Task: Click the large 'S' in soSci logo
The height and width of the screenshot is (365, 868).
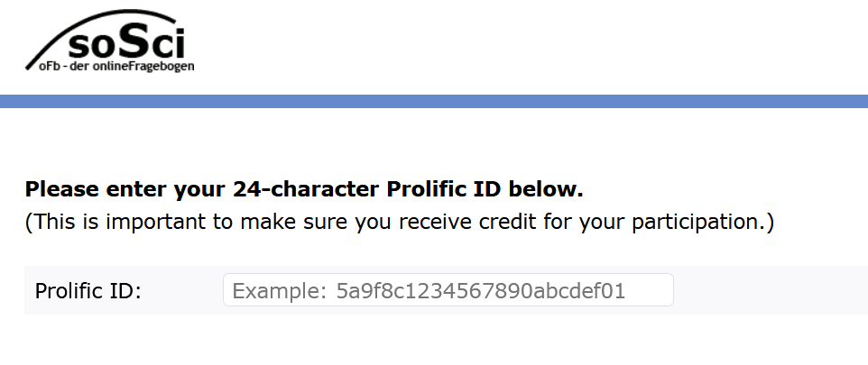Action: tap(132, 40)
